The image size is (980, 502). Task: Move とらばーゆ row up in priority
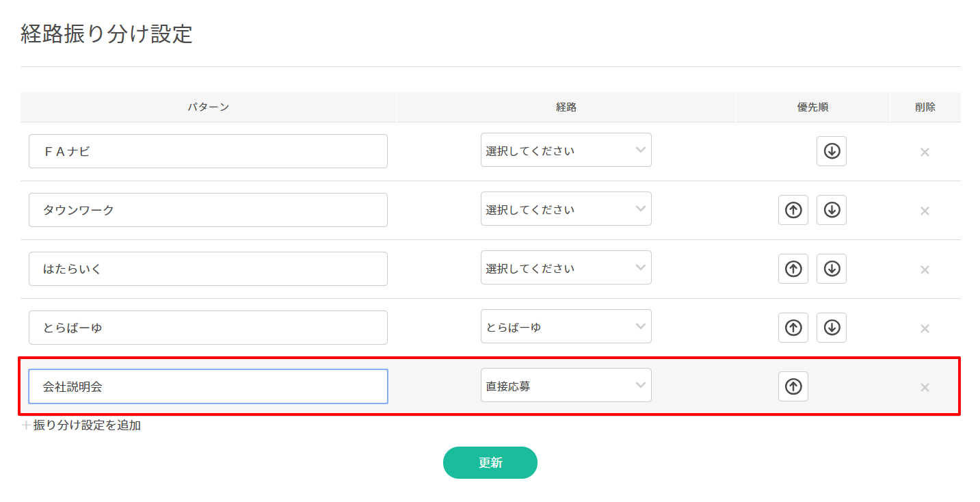click(793, 328)
